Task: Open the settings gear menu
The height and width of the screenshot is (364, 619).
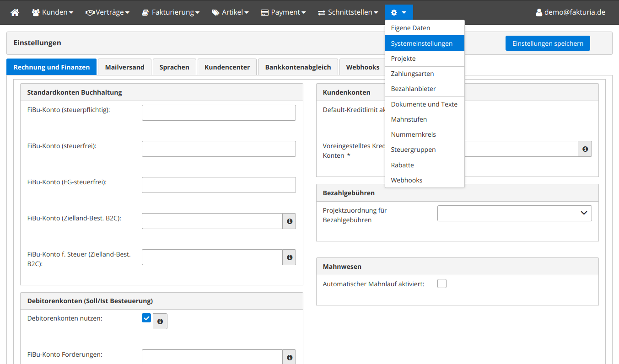Action: [x=398, y=12]
